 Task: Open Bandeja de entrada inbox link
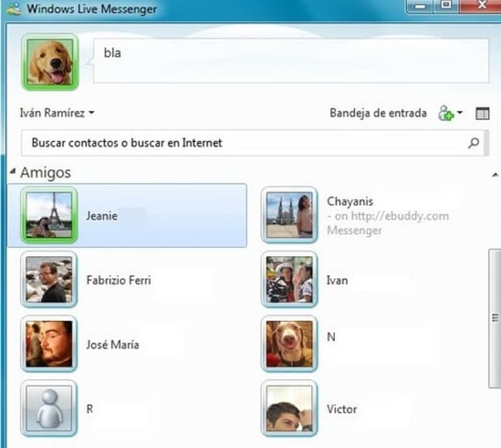point(378,113)
